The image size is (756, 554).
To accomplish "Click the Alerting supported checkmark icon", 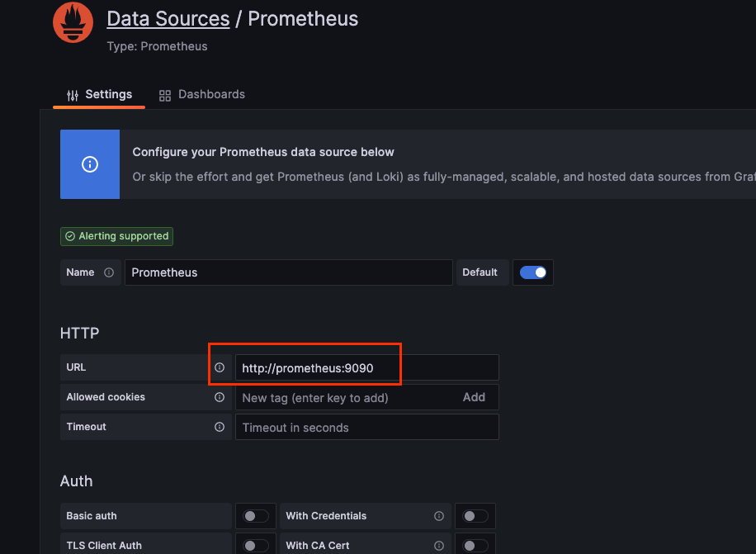I will point(70,236).
